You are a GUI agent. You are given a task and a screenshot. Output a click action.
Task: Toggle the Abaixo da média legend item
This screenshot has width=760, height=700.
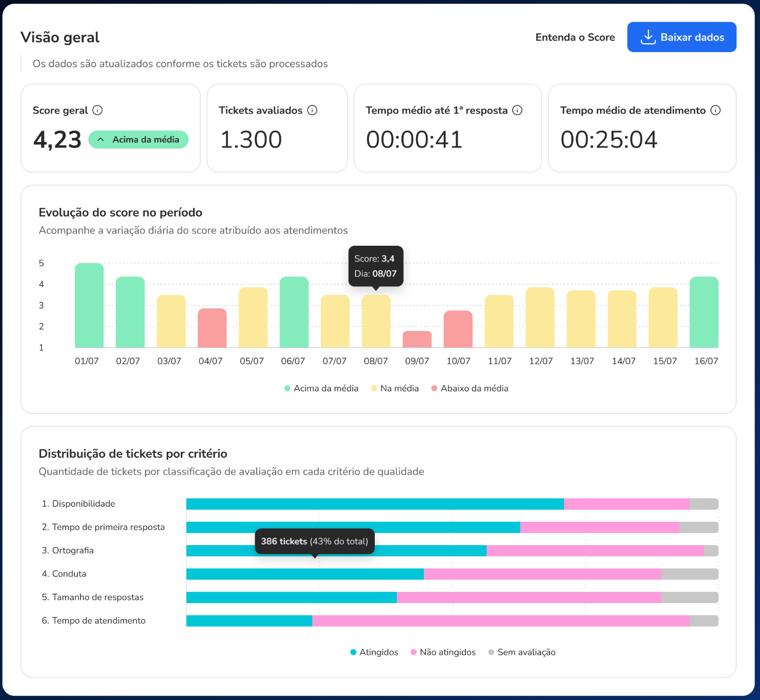click(470, 388)
